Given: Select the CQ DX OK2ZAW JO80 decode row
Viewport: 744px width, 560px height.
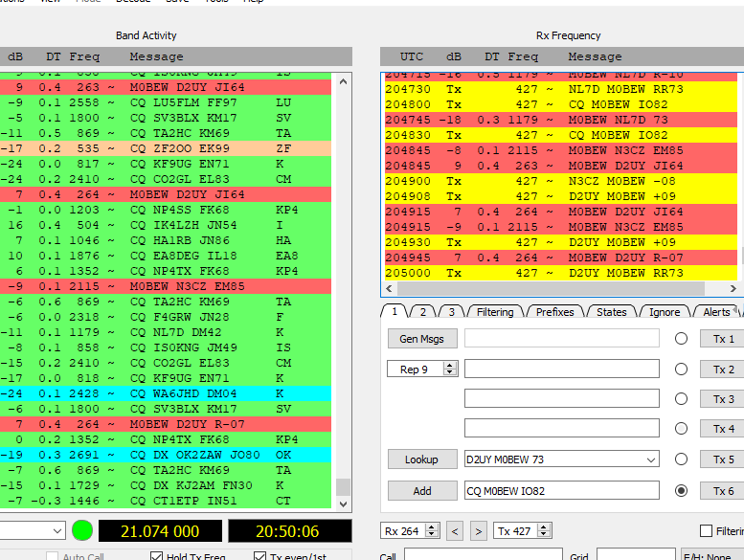Looking at the screenshot, I should point(166,455).
